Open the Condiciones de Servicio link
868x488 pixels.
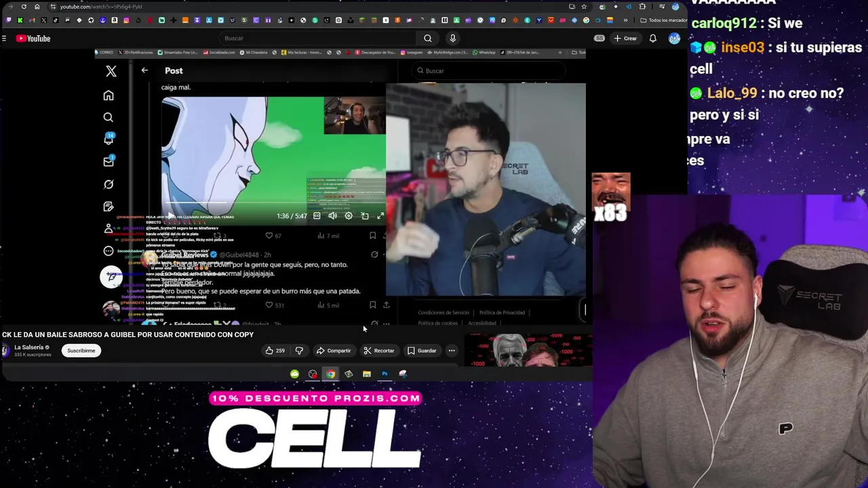[x=443, y=312]
